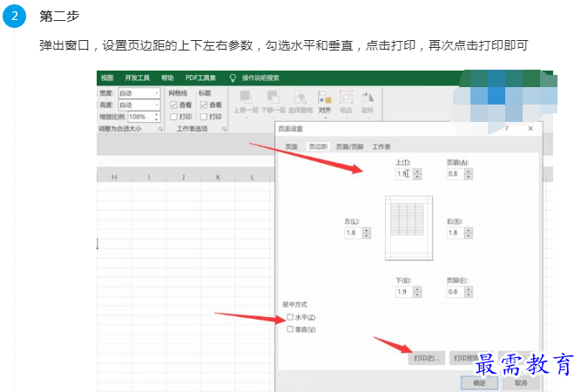Click the 左(L) margin input showing 1.8
This screenshot has width=581, height=392.
[353, 233]
